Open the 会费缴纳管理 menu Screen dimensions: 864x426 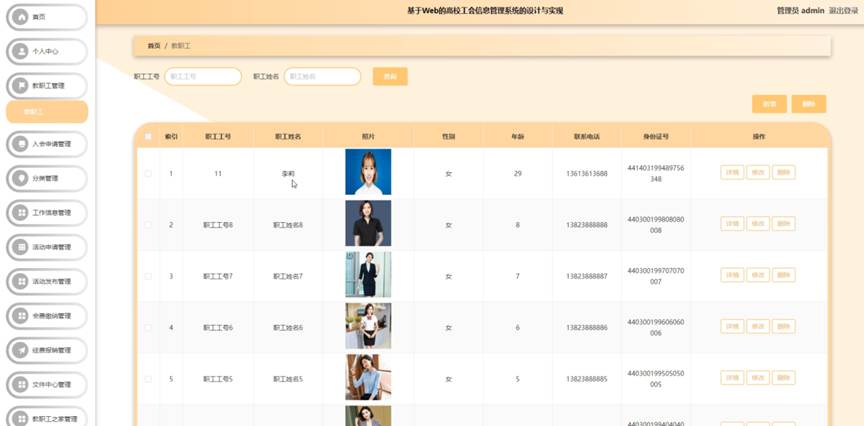47,316
